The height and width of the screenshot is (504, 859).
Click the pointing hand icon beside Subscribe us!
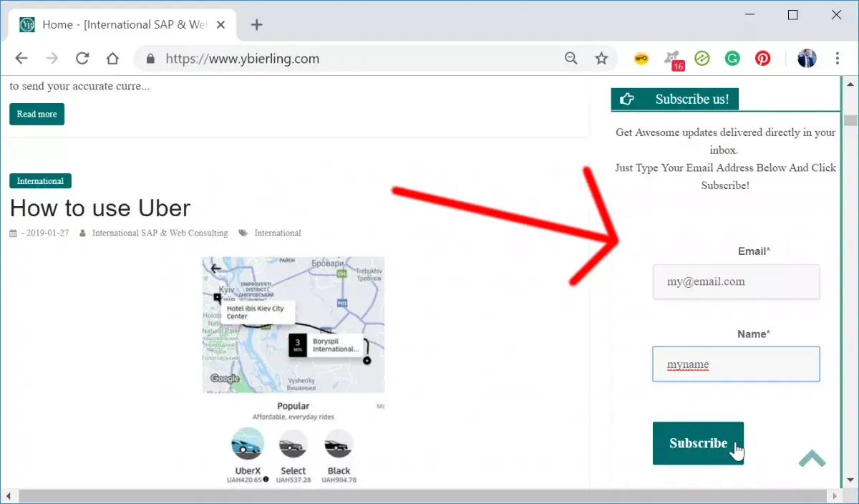tap(627, 100)
